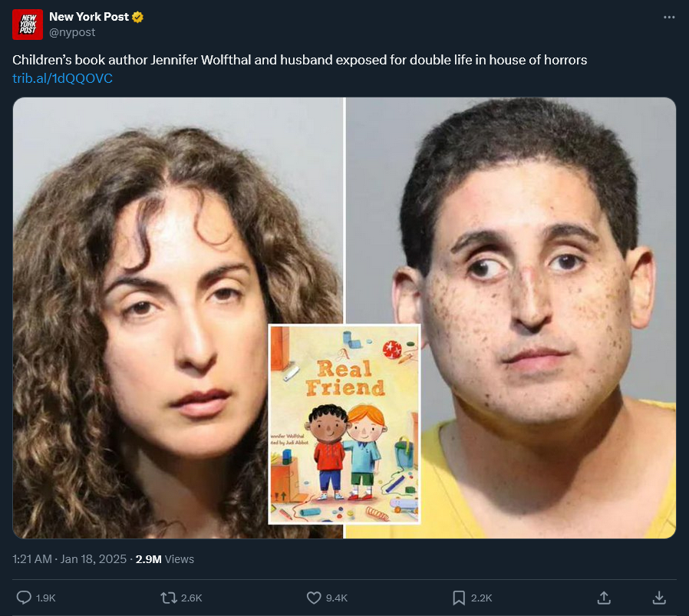The height and width of the screenshot is (616, 689).
Task: Click the reply speech bubble icon
Action: 24,598
